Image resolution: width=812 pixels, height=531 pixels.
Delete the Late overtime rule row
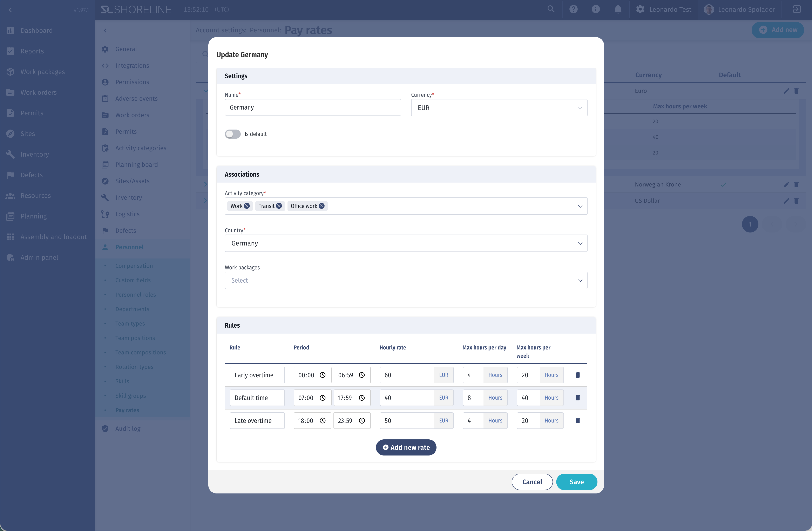(x=578, y=421)
